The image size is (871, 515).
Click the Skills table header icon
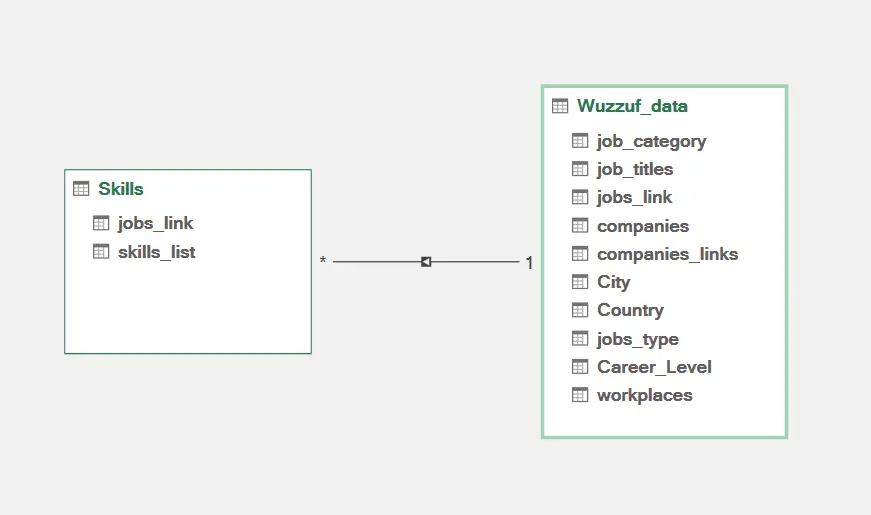coord(81,189)
